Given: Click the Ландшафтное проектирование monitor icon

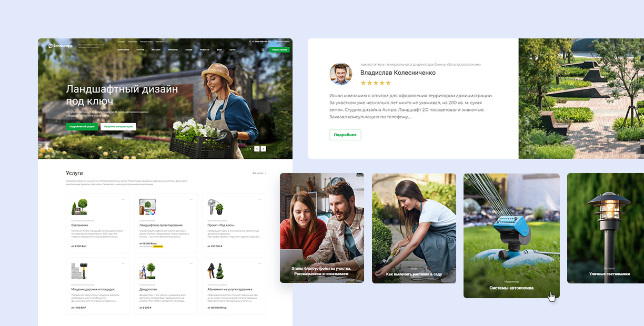Looking at the screenshot, I should point(147,206).
